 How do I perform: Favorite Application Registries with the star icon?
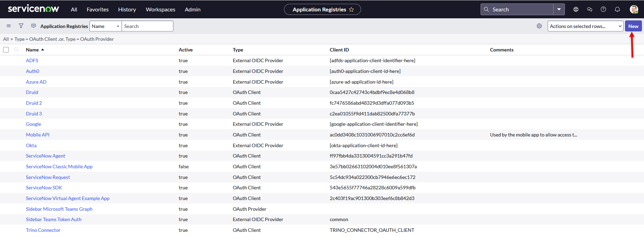coord(351,10)
